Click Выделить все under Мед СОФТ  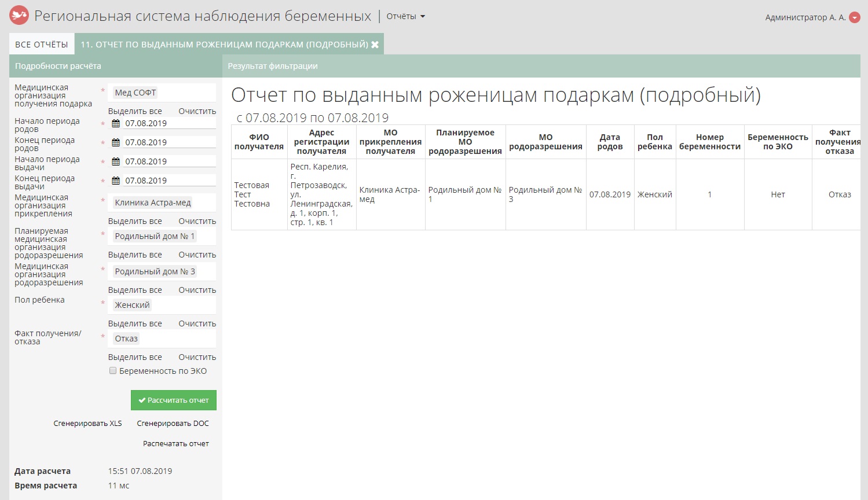click(135, 111)
